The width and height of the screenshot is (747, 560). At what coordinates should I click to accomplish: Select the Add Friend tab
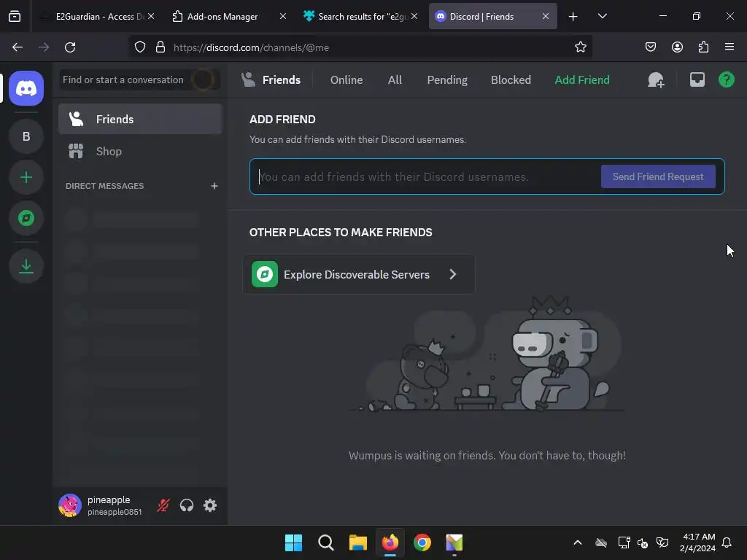tap(581, 80)
